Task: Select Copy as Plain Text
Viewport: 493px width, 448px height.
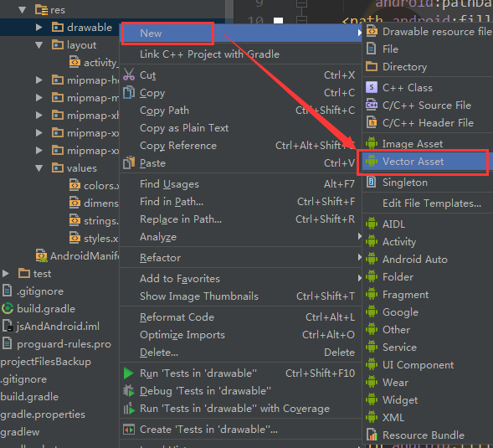Action: point(241,128)
